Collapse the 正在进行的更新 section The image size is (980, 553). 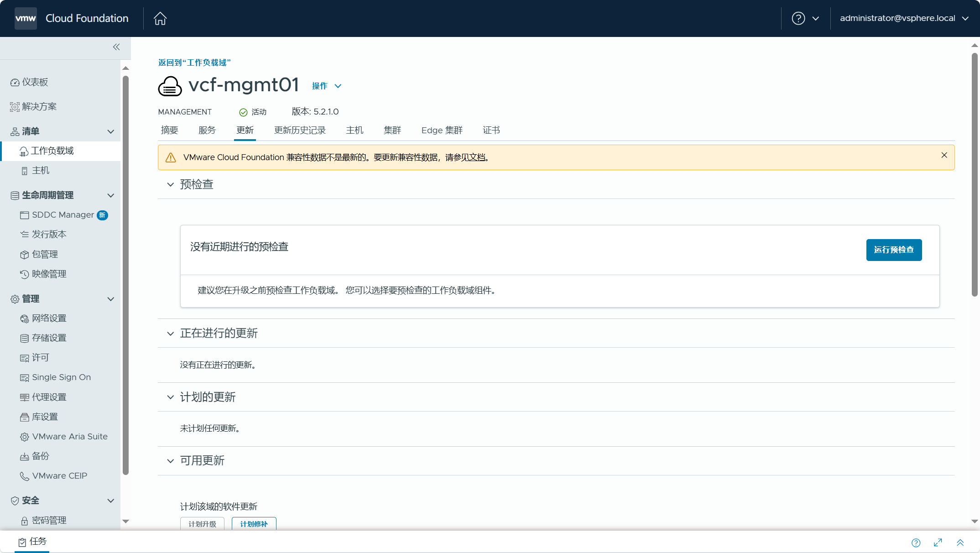(171, 334)
